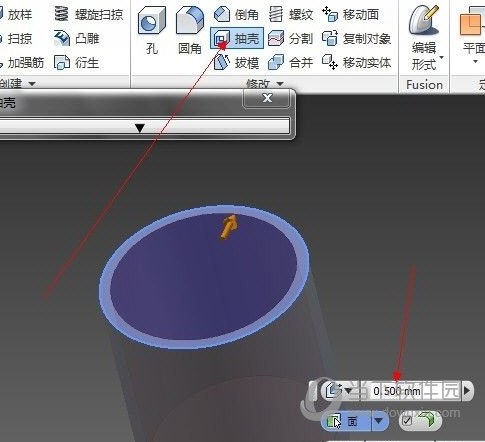
Task: Click the 扫掠 (Sweep) tool
Action: (15, 38)
